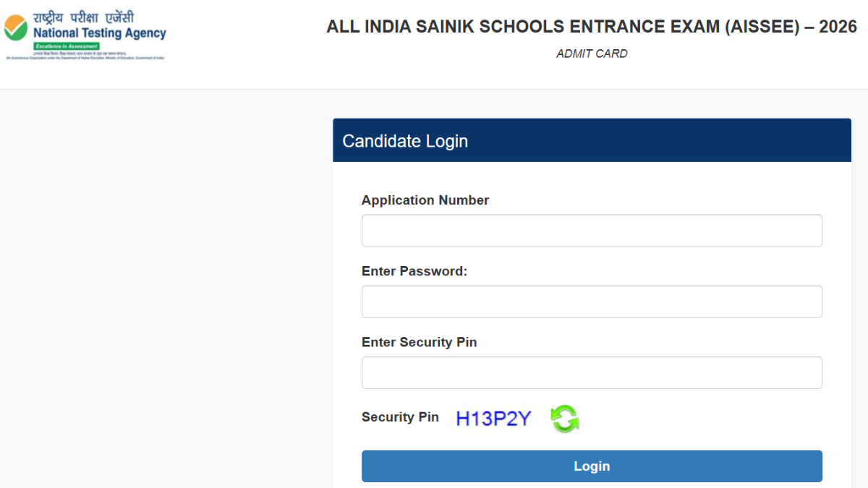
Task: Click the 'Application Number' field label
Action: 425,200
